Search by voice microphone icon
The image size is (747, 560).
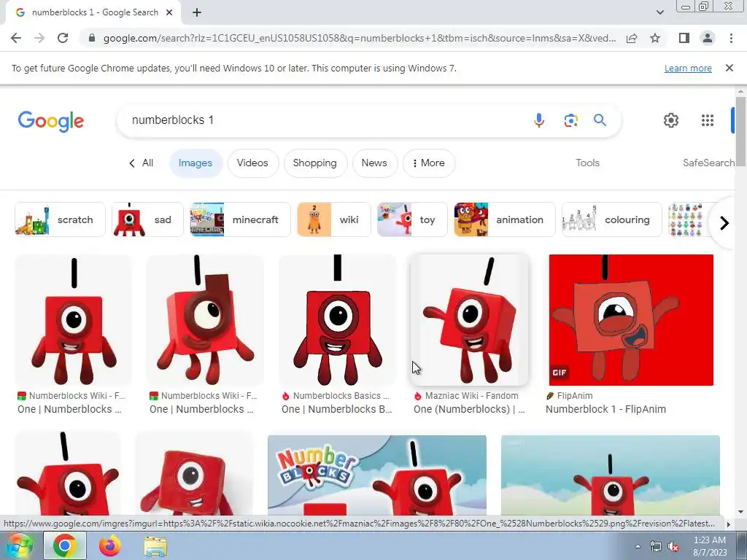pos(539,120)
